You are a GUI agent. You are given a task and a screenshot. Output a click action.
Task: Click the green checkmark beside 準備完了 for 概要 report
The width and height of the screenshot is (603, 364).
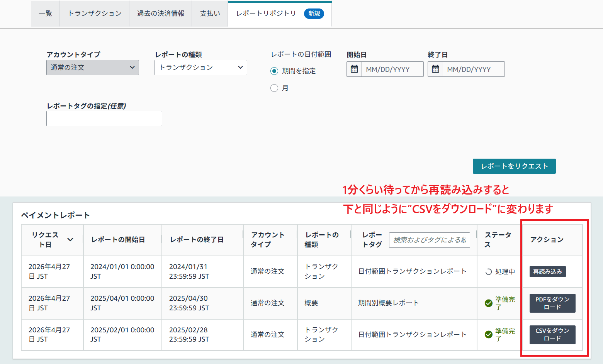(488, 303)
